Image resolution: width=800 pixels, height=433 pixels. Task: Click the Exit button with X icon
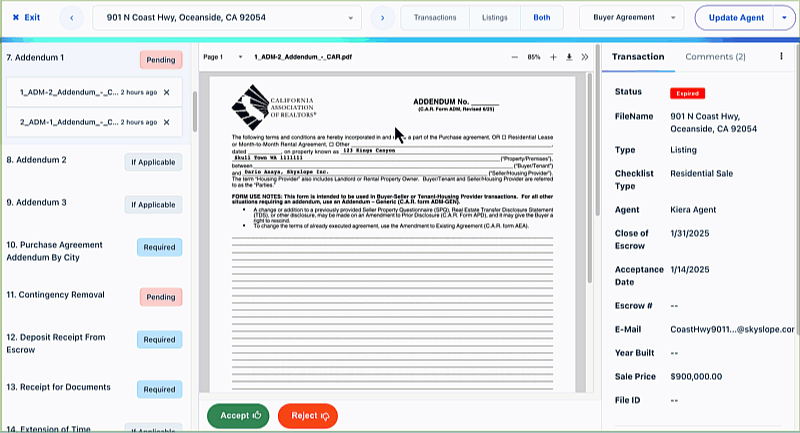(x=26, y=17)
